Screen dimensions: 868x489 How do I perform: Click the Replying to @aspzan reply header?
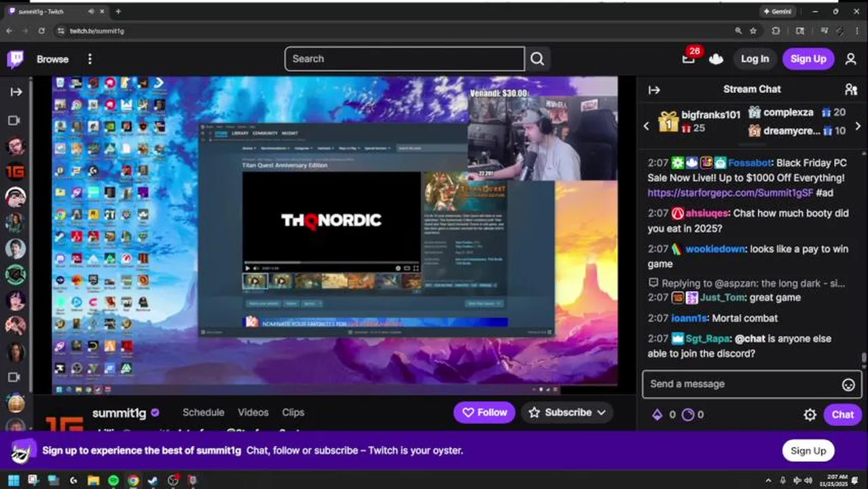747,283
